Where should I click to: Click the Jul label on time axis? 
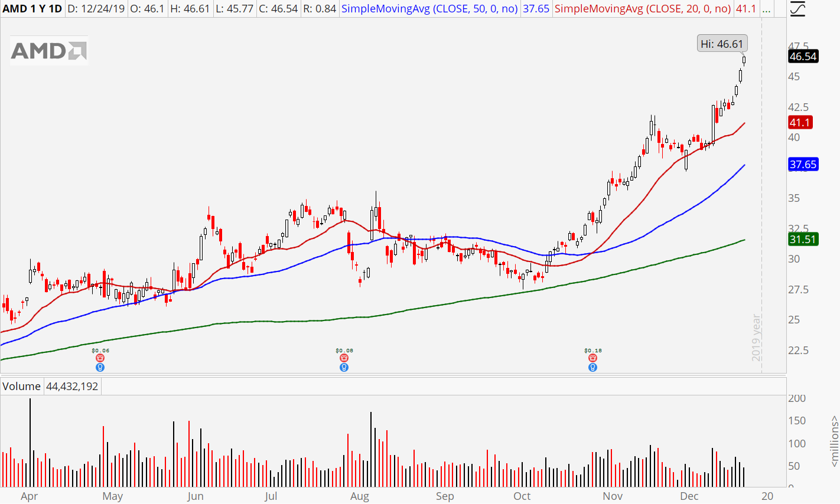click(x=271, y=496)
